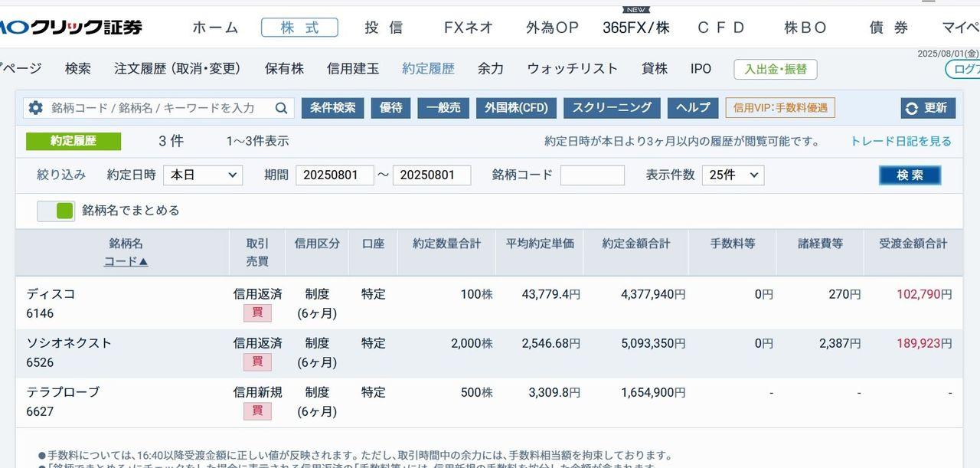Click the 銘柄コード input field

pyautogui.click(x=593, y=175)
